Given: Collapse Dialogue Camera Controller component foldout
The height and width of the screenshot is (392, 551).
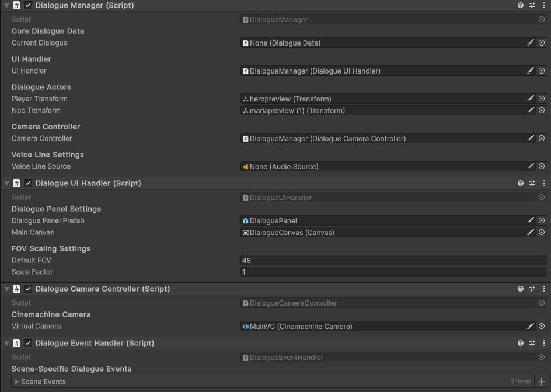Looking at the screenshot, I should (x=6, y=289).
